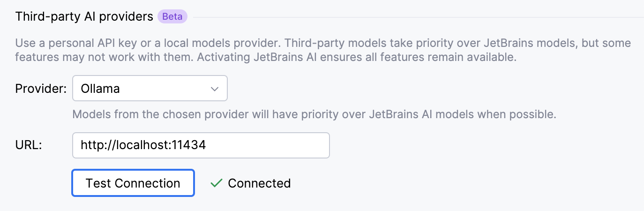Click the purple Beta badge

pyautogui.click(x=172, y=17)
